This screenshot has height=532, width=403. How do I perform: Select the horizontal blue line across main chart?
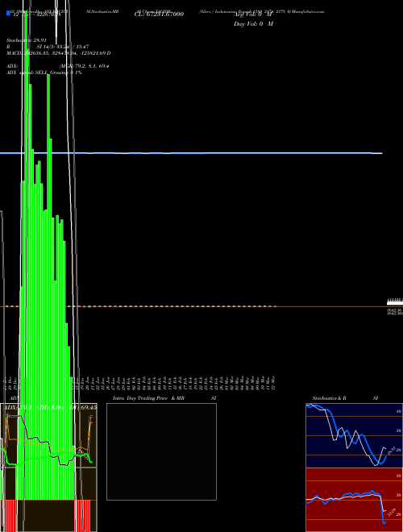(x=191, y=153)
